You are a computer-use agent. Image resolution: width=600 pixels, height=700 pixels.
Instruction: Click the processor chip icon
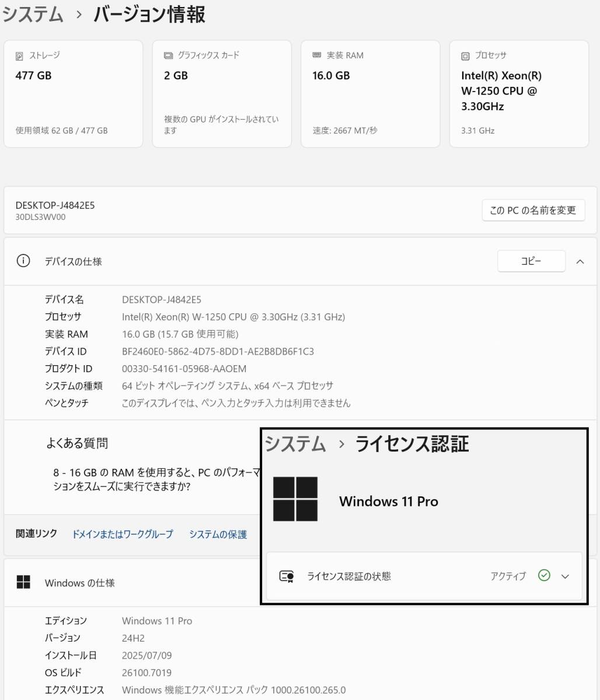(x=465, y=56)
